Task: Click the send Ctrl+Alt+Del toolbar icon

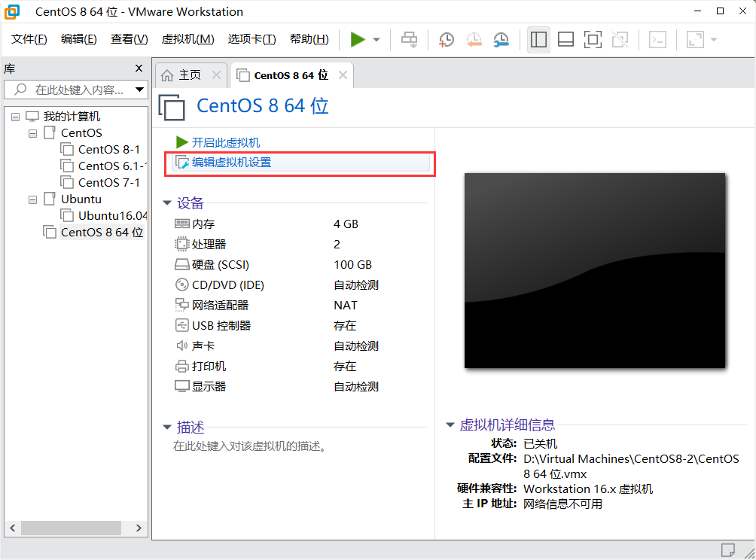Action: tap(410, 40)
